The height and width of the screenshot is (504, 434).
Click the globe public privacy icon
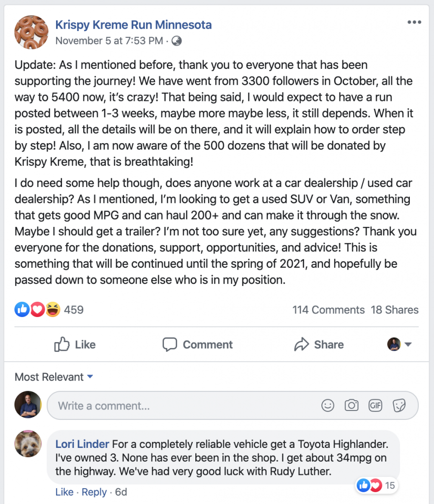tap(177, 41)
